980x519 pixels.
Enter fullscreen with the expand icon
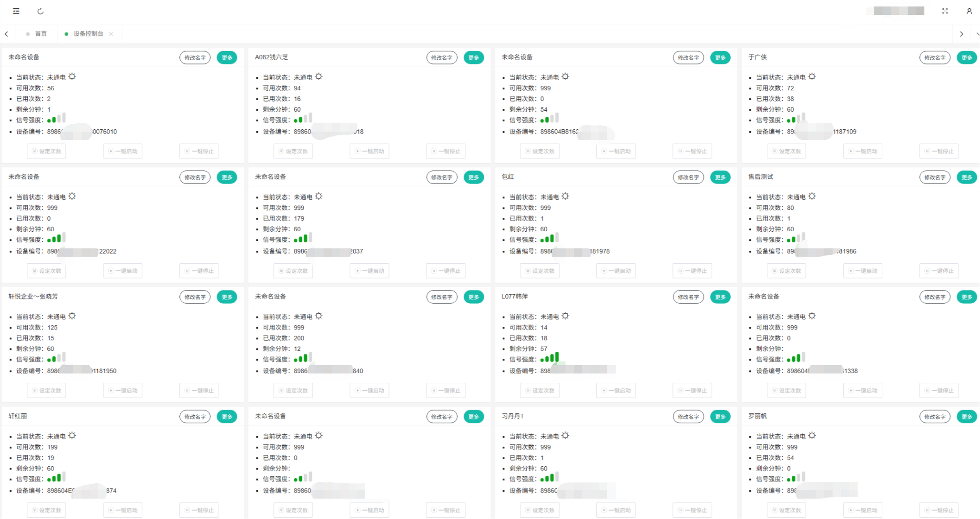point(945,11)
